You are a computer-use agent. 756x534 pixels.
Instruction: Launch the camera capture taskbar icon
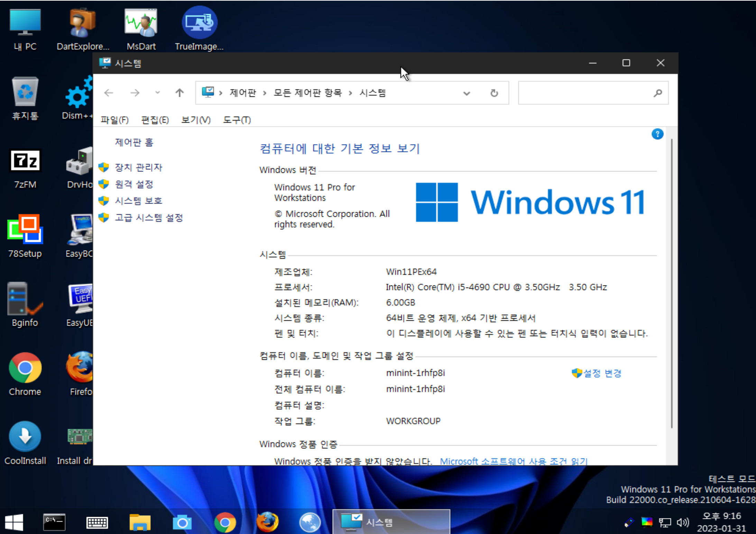(182, 522)
